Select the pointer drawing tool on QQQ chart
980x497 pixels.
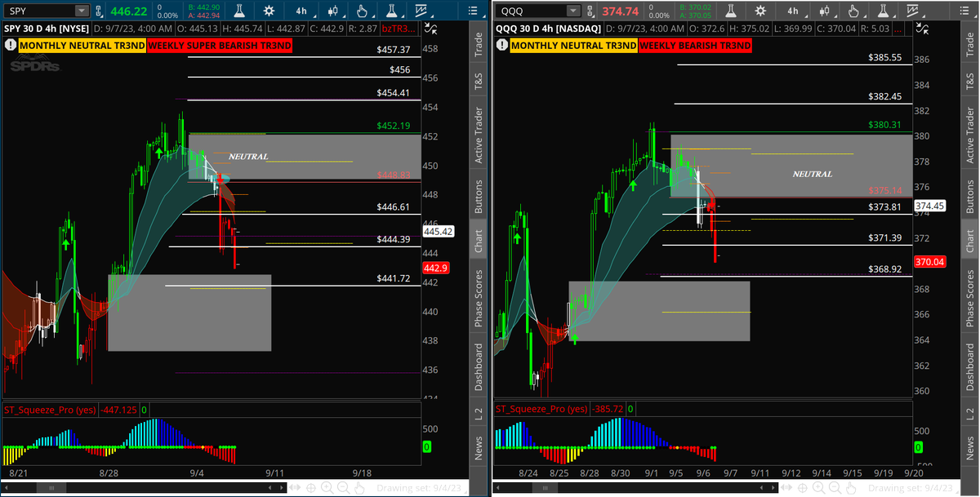tap(852, 11)
